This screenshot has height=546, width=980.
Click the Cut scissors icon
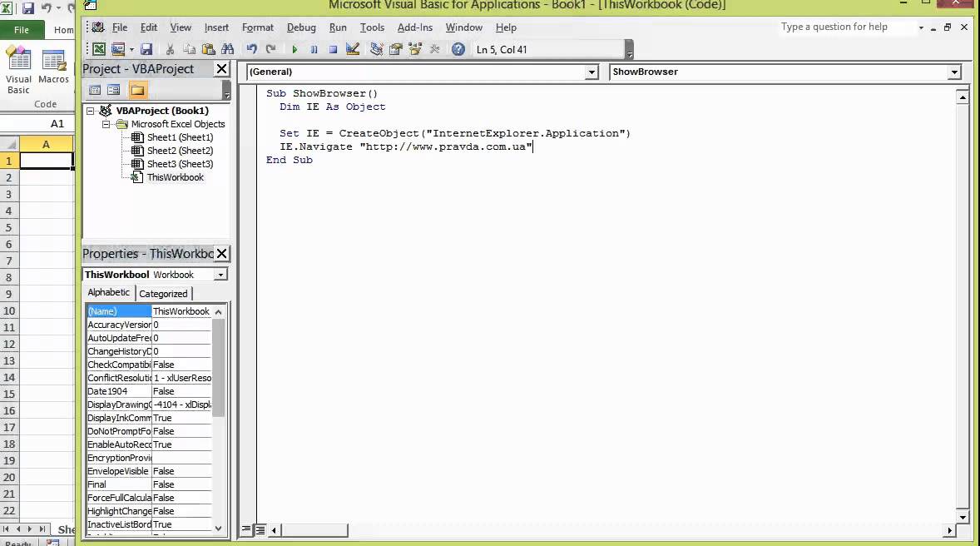click(170, 49)
